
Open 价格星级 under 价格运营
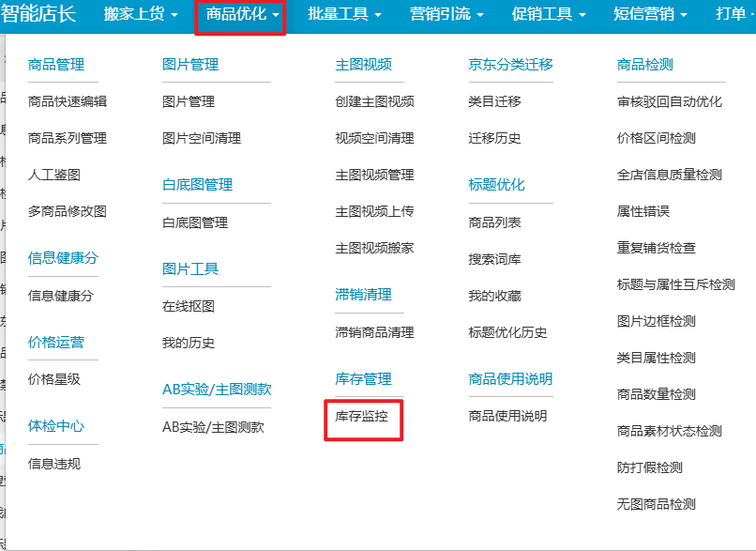pyautogui.click(x=54, y=379)
